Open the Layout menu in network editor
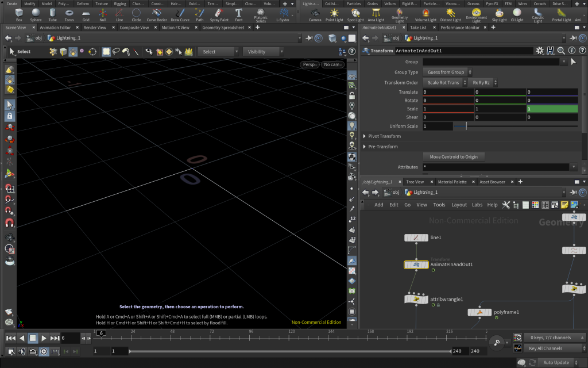 pos(459,205)
